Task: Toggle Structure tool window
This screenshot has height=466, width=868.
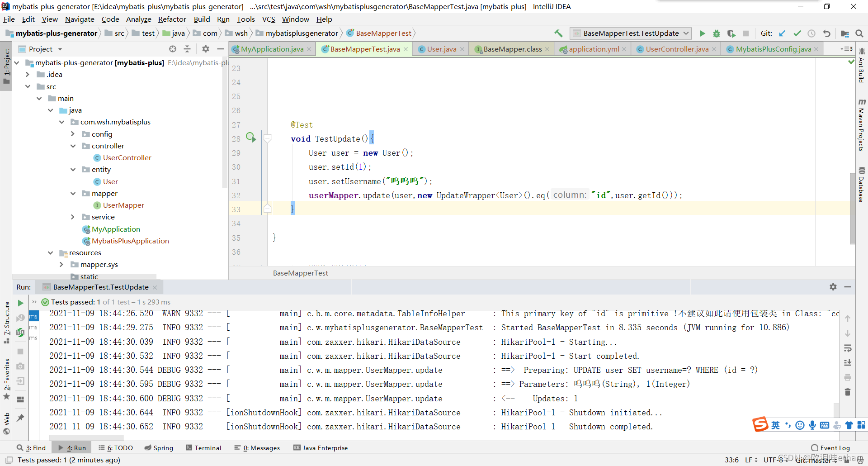Action: pos(6,323)
